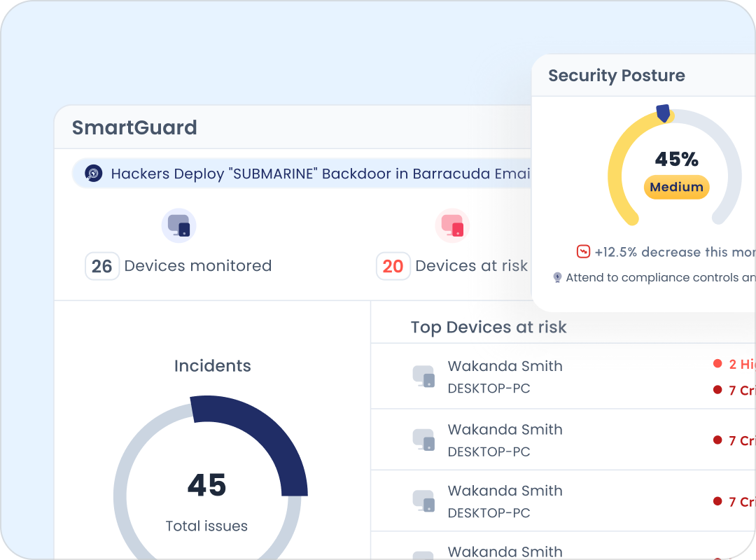Click the Total issues label
756x560 pixels.
coord(206,526)
